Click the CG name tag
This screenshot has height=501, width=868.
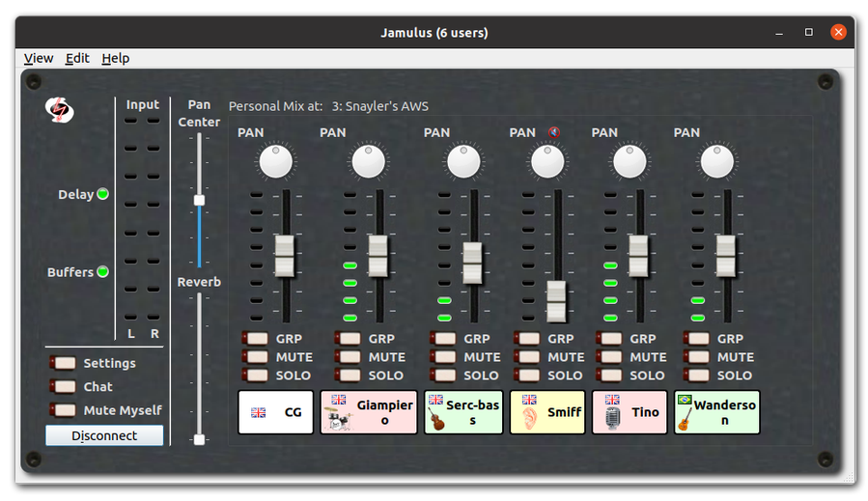pyautogui.click(x=276, y=412)
